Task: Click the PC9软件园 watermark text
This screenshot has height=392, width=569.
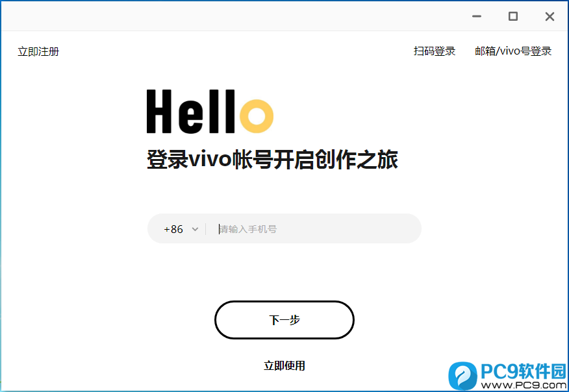Action: click(524, 371)
